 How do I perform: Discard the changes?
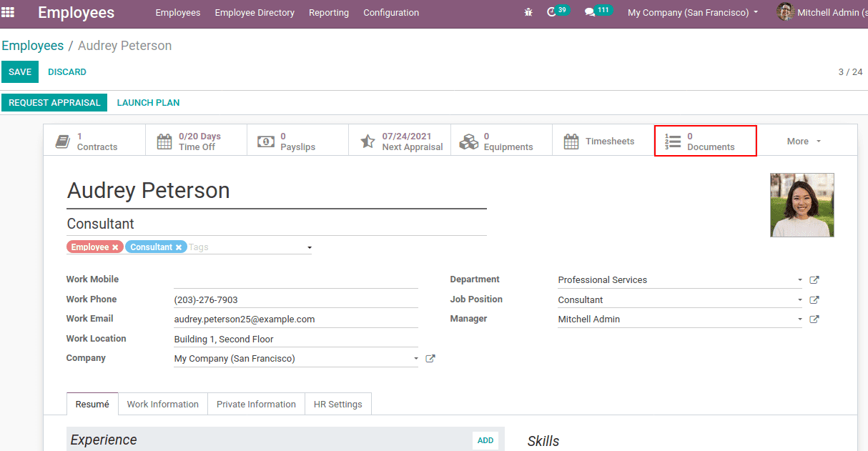[67, 72]
